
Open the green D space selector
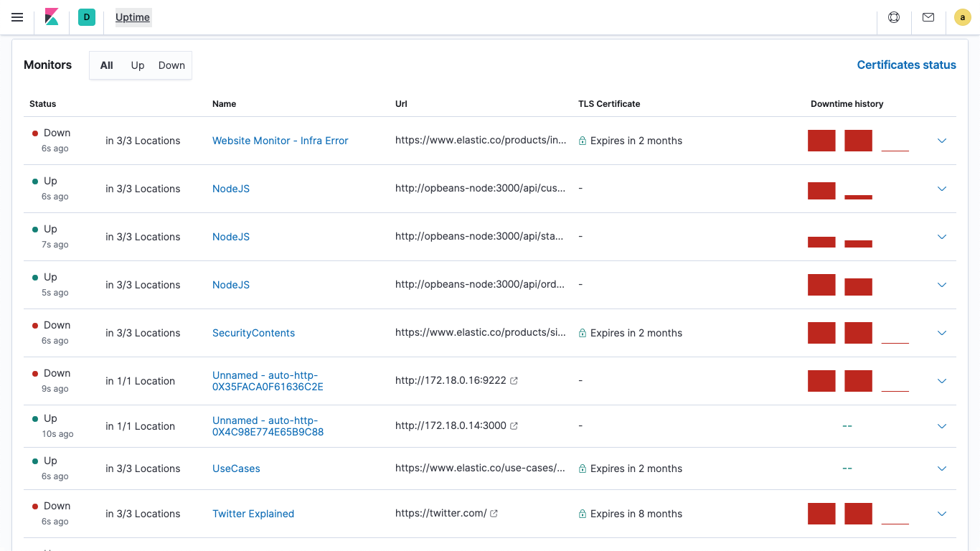87,17
